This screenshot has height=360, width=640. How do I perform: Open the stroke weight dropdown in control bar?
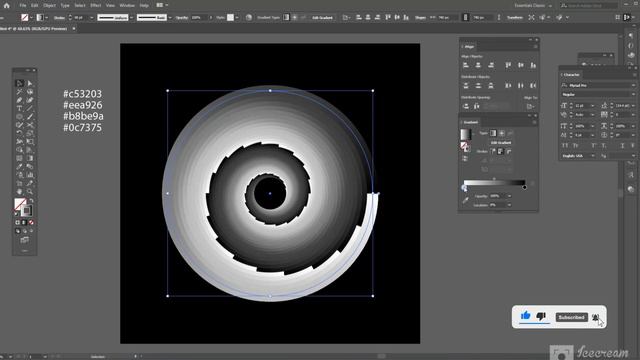[91, 18]
